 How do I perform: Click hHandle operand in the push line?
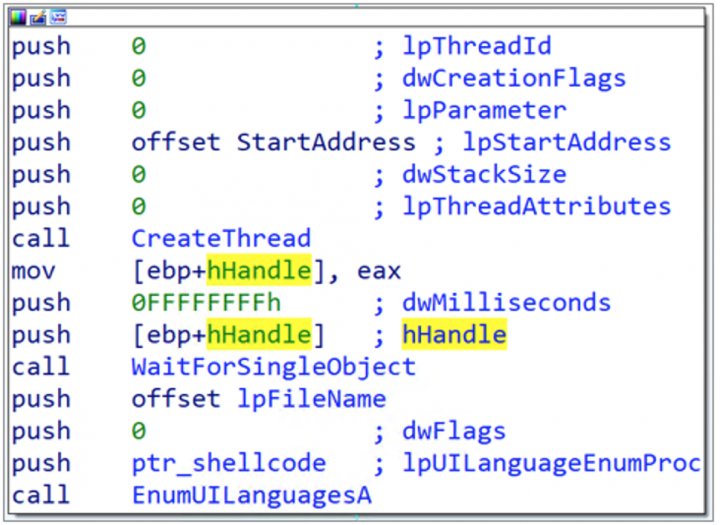[259, 334]
